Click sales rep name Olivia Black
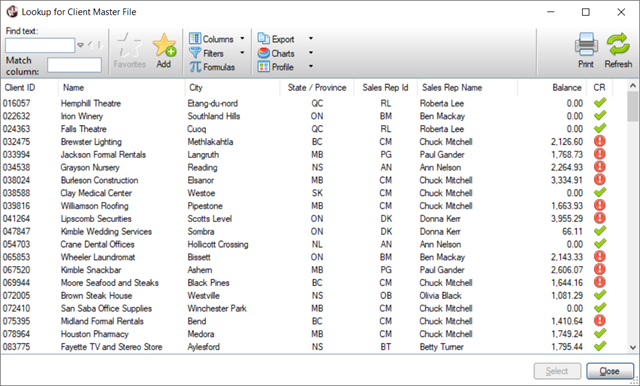Screen dimensions: 640x386 coord(440,295)
